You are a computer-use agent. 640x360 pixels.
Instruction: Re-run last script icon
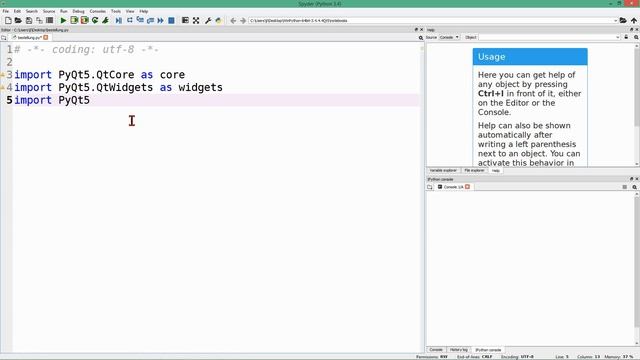[x=95, y=20]
